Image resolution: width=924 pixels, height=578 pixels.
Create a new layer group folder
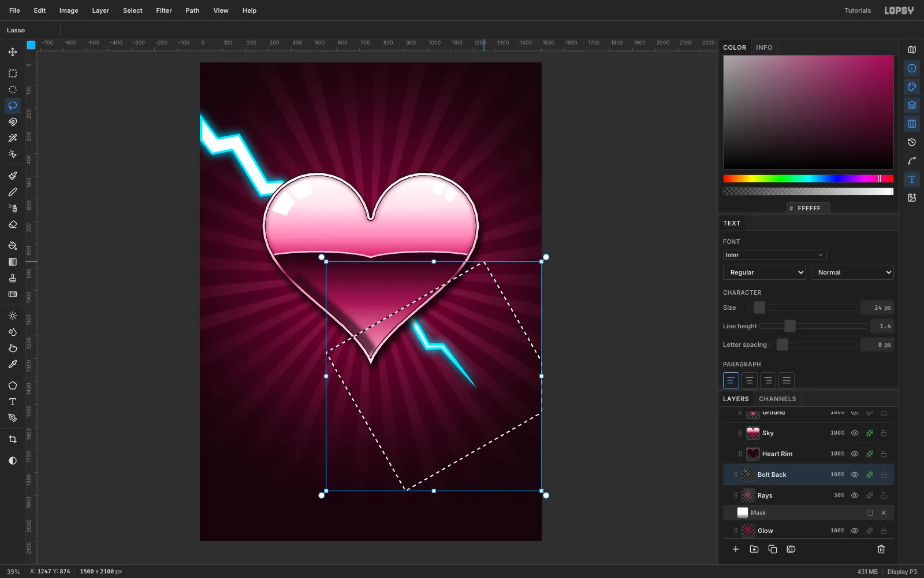pyautogui.click(x=754, y=549)
